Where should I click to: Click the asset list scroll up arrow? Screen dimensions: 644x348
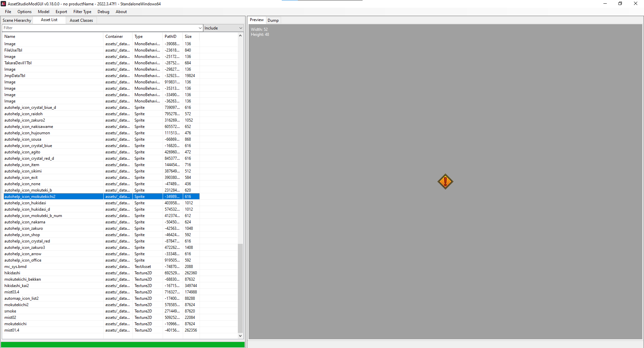(x=240, y=36)
